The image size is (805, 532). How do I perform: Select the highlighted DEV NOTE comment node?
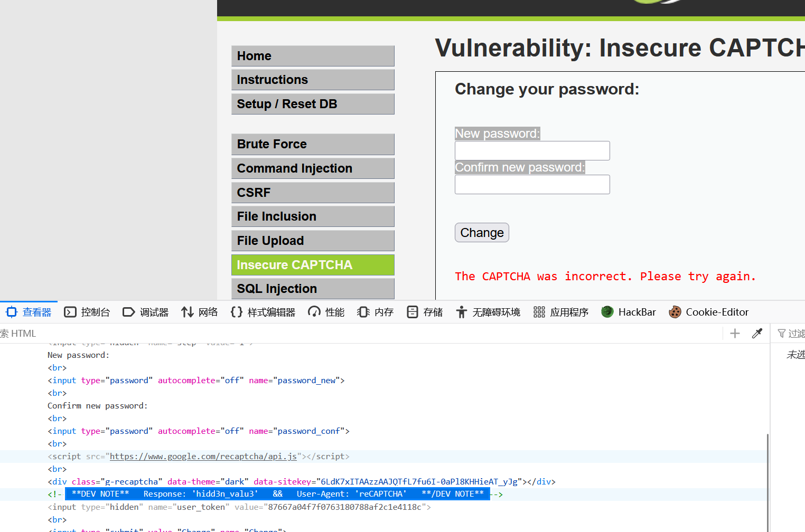point(277,495)
